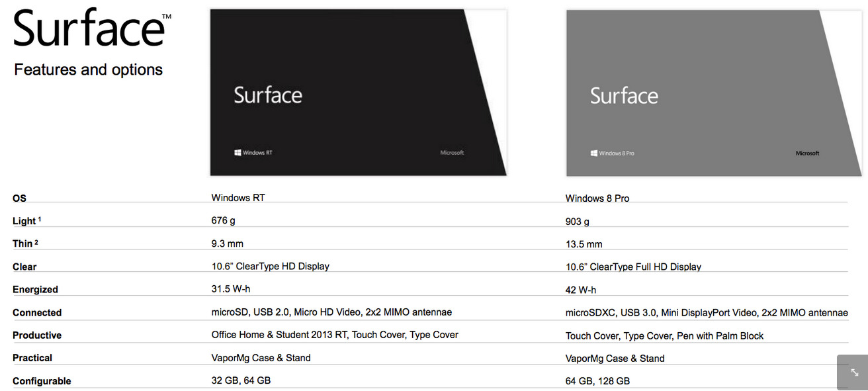Open the Features and options heading
The width and height of the screenshot is (868, 391).
pyautogui.click(x=88, y=69)
